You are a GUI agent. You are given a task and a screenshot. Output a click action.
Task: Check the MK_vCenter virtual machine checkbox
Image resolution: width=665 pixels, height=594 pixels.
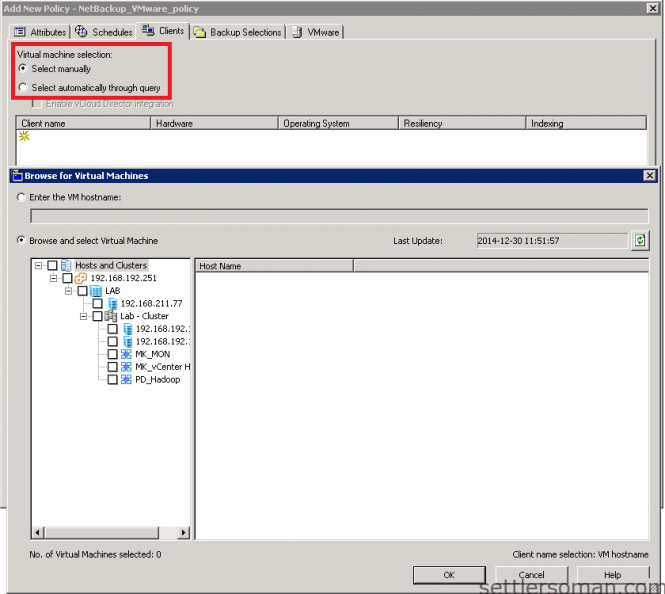(112, 367)
